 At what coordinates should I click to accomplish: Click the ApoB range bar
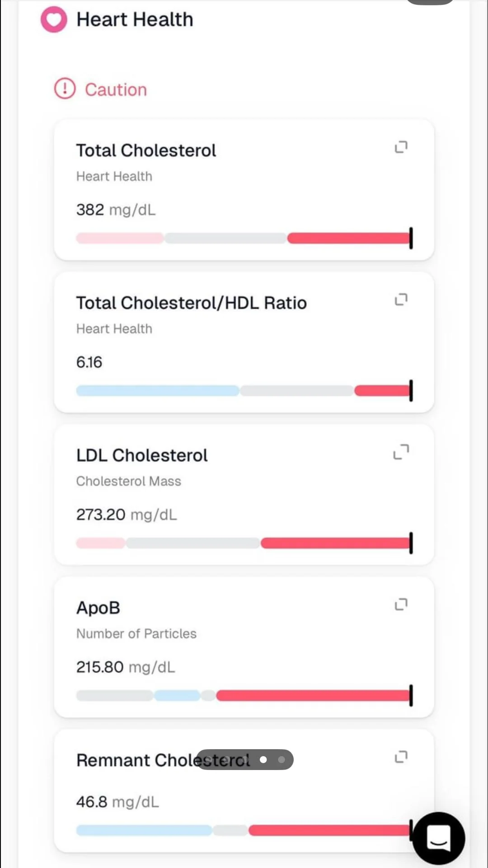coord(244,695)
